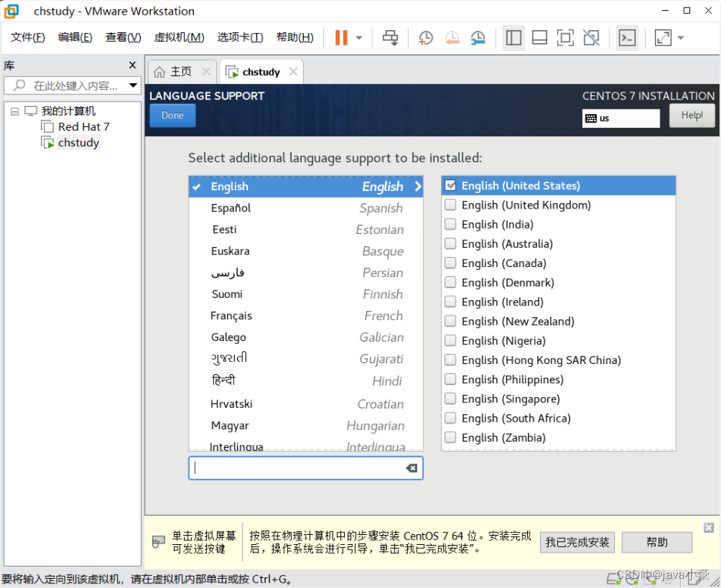Viewport: 721px width, 588px height.
Task: Check English (Ireland)
Action: (451, 302)
